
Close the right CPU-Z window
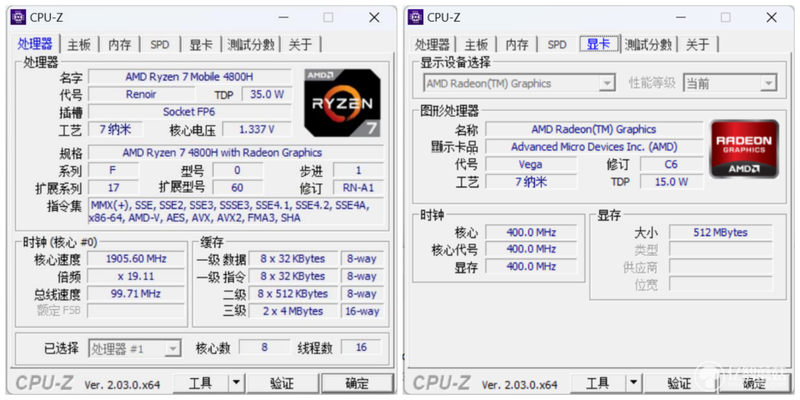(771, 18)
